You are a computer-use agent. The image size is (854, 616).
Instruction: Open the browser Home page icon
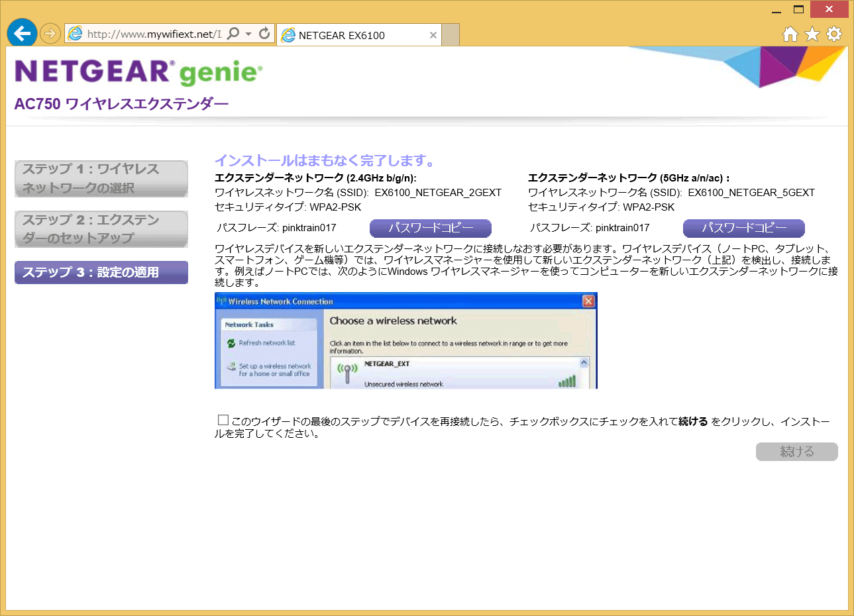(x=790, y=34)
